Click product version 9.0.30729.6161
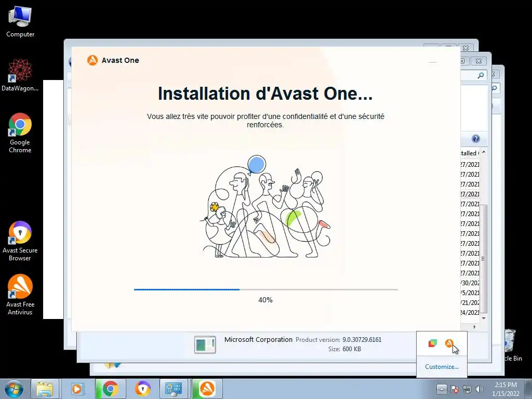 [362, 340]
